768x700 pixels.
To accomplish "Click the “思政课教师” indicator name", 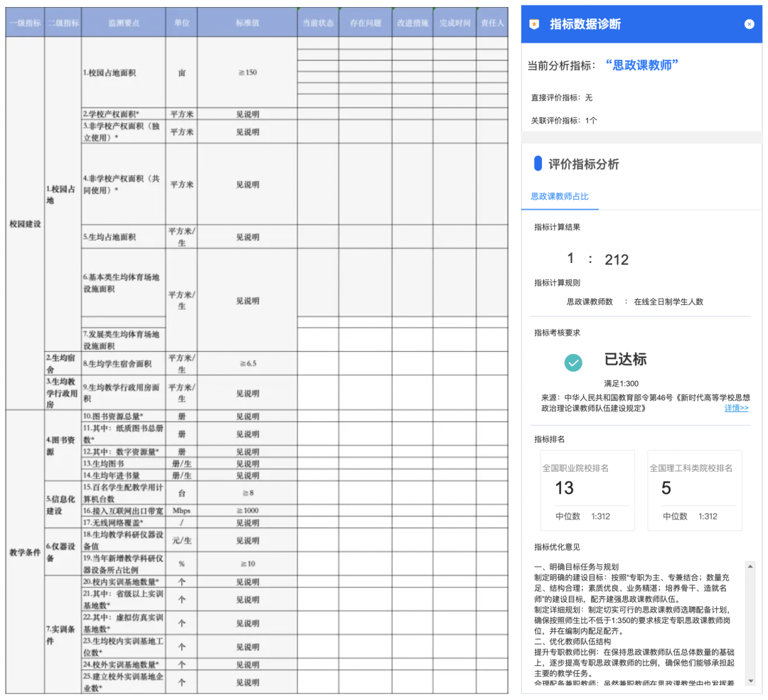I will [x=642, y=65].
